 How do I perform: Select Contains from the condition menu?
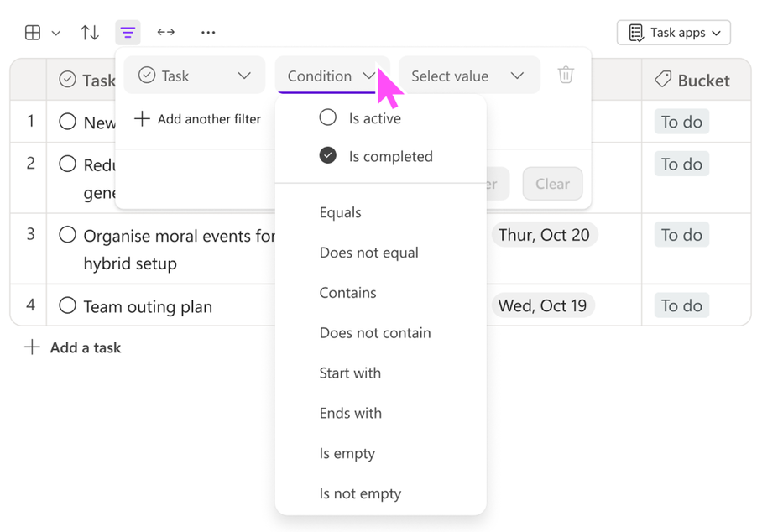pyautogui.click(x=347, y=292)
